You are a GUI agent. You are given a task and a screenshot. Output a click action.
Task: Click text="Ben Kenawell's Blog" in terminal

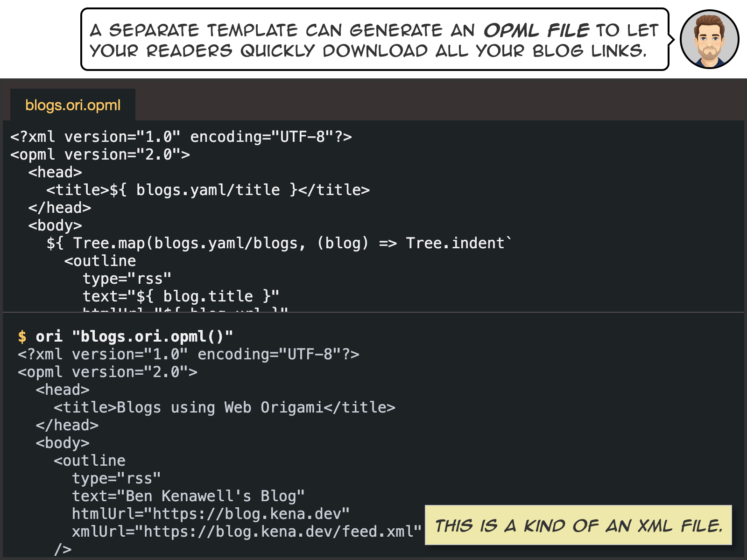pyautogui.click(x=189, y=496)
